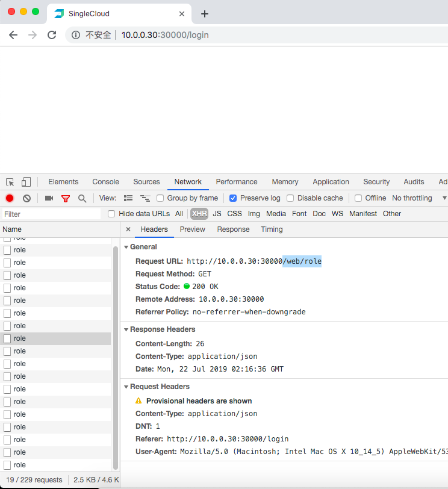Click the browser back arrow

tap(13, 35)
